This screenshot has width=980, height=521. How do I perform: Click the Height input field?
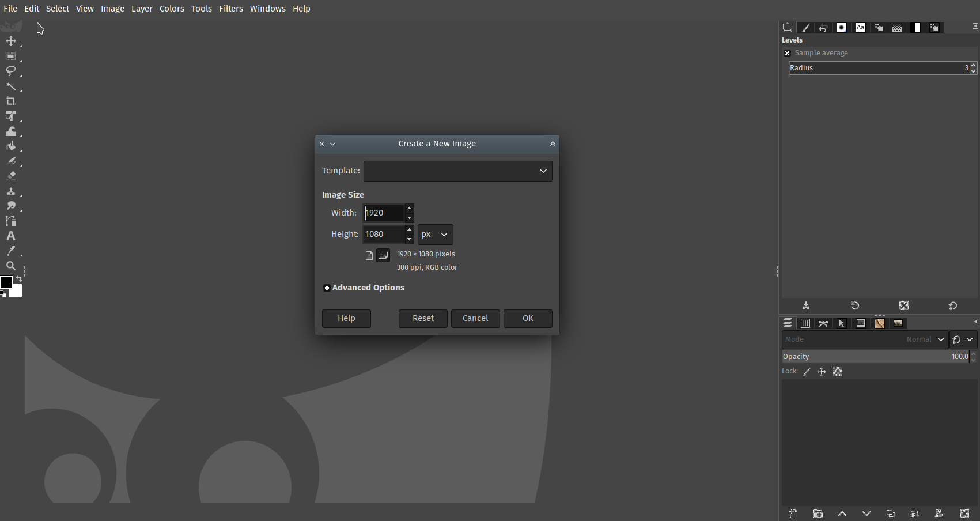point(384,235)
